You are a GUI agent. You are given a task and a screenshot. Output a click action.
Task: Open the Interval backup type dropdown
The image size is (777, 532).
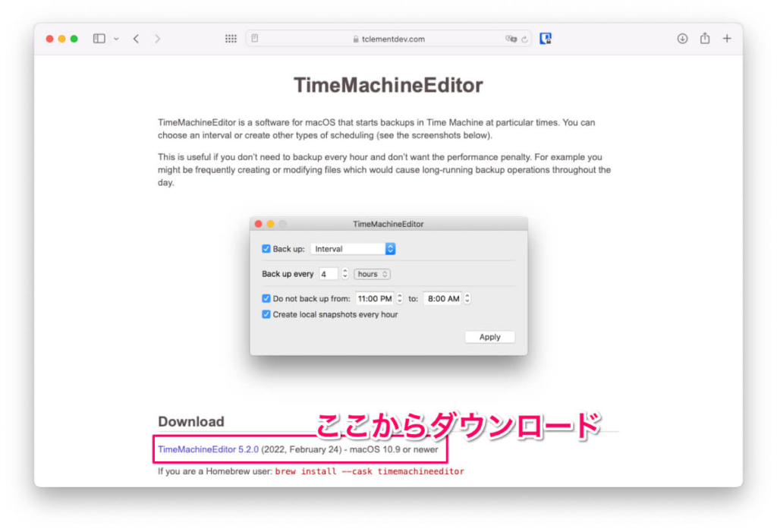[353, 249]
